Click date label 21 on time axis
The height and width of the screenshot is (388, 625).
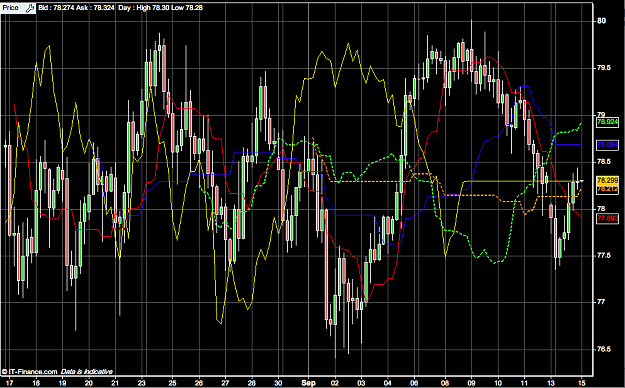point(115,383)
